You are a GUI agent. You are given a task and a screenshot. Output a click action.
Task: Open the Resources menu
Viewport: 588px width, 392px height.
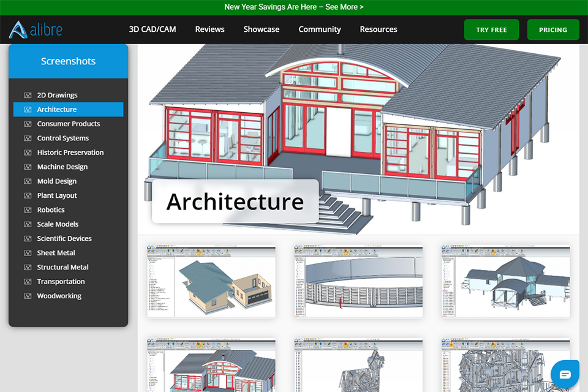(x=379, y=29)
